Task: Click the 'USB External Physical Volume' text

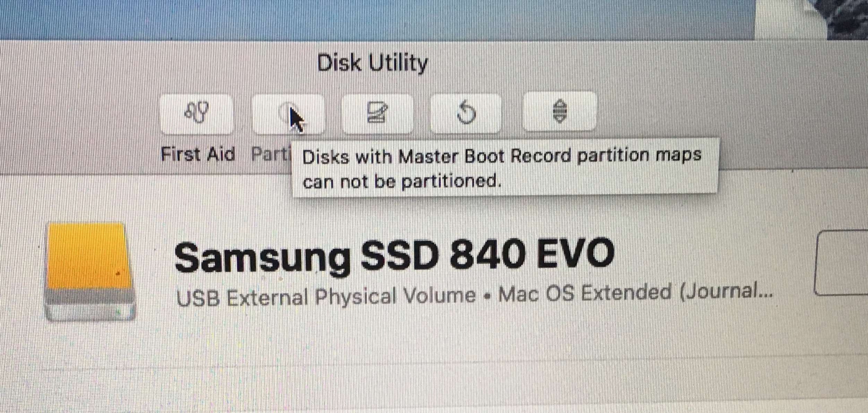Action: 326,297
